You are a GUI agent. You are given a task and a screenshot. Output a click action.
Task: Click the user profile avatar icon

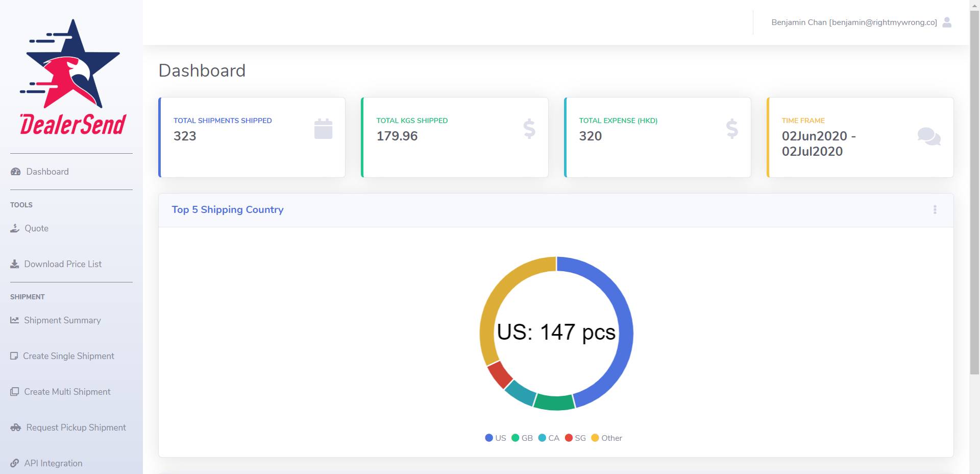click(x=947, y=22)
